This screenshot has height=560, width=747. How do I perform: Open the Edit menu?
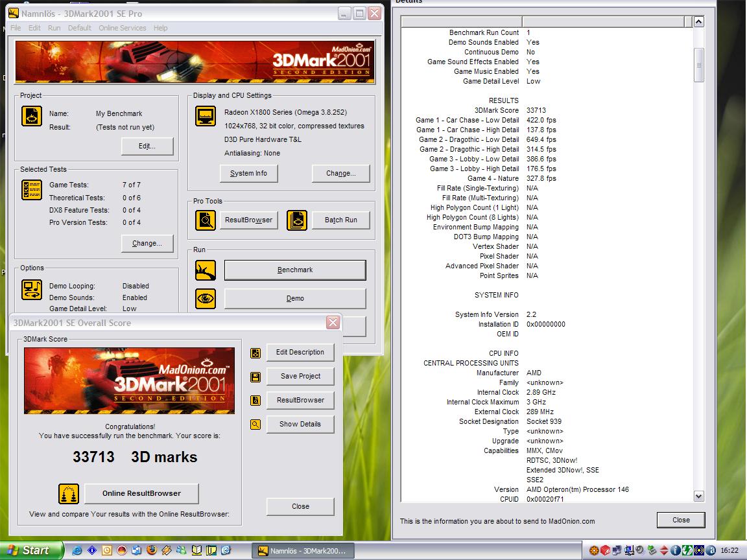tap(34, 28)
